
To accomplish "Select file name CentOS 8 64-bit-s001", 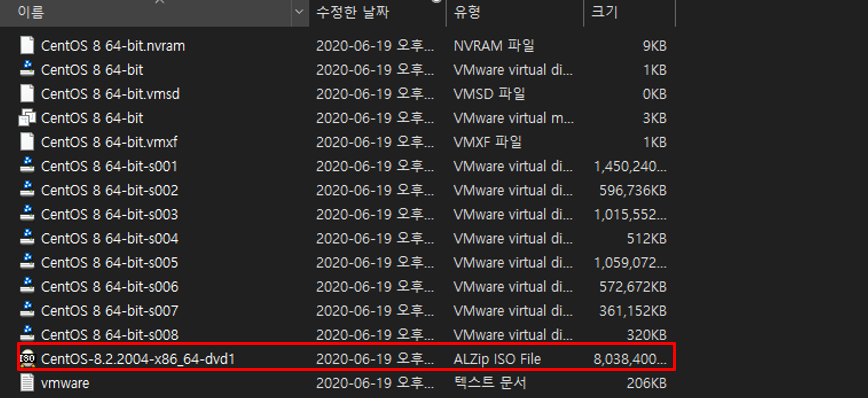I will pos(110,166).
